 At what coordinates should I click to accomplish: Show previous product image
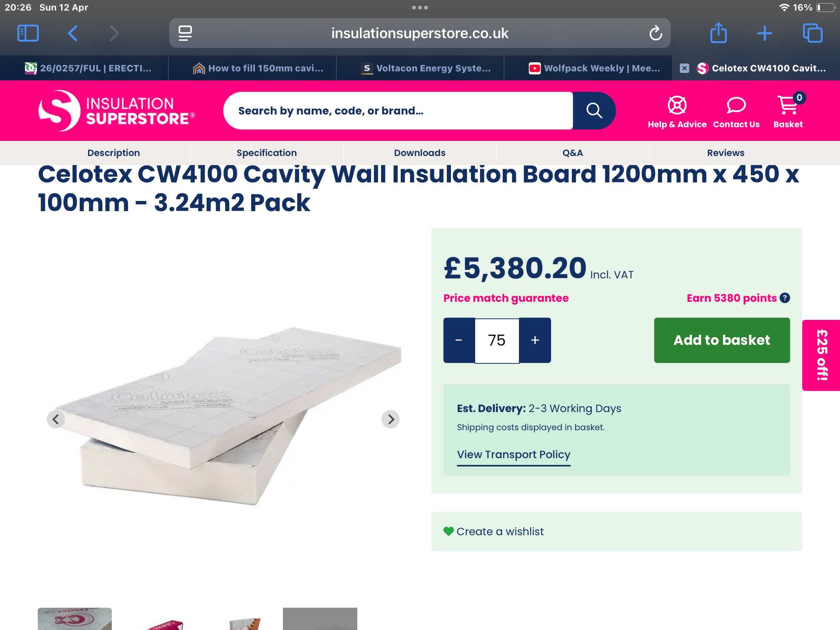point(56,419)
